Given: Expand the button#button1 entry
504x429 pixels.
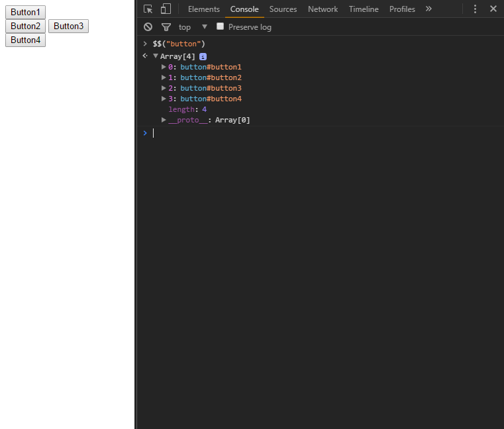Looking at the screenshot, I should click(x=164, y=67).
